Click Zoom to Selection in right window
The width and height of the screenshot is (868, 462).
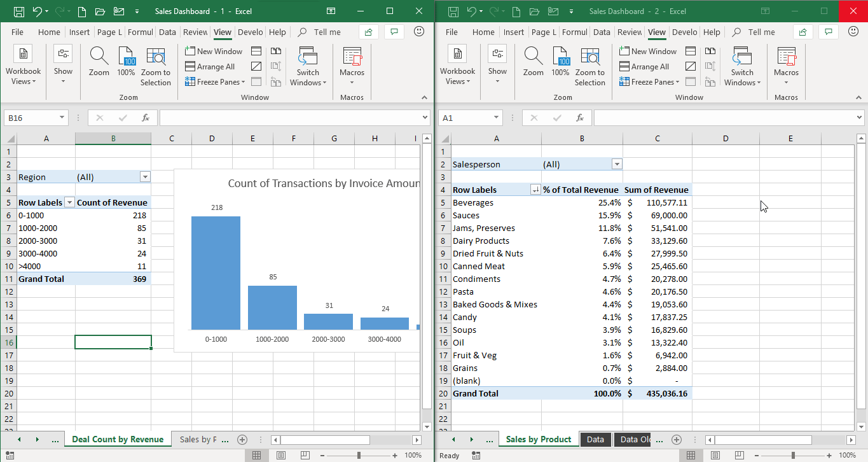coord(589,66)
